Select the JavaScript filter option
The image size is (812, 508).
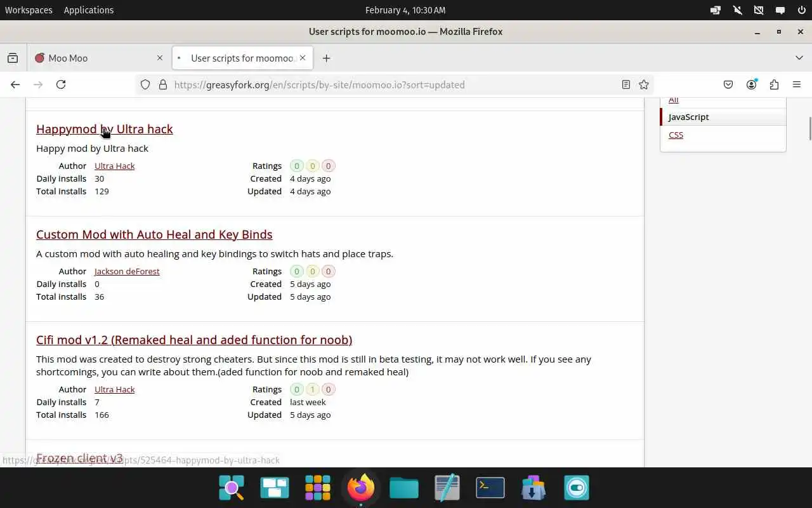pos(723,117)
